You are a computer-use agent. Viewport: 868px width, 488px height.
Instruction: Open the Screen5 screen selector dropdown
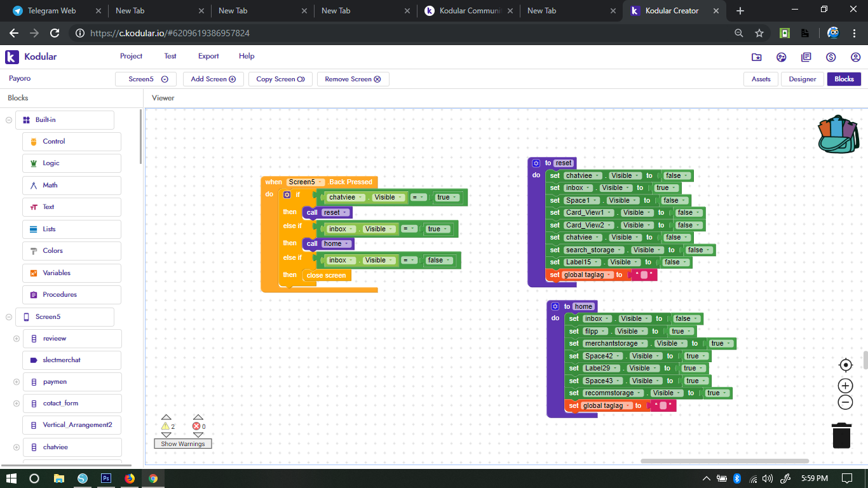(x=146, y=79)
